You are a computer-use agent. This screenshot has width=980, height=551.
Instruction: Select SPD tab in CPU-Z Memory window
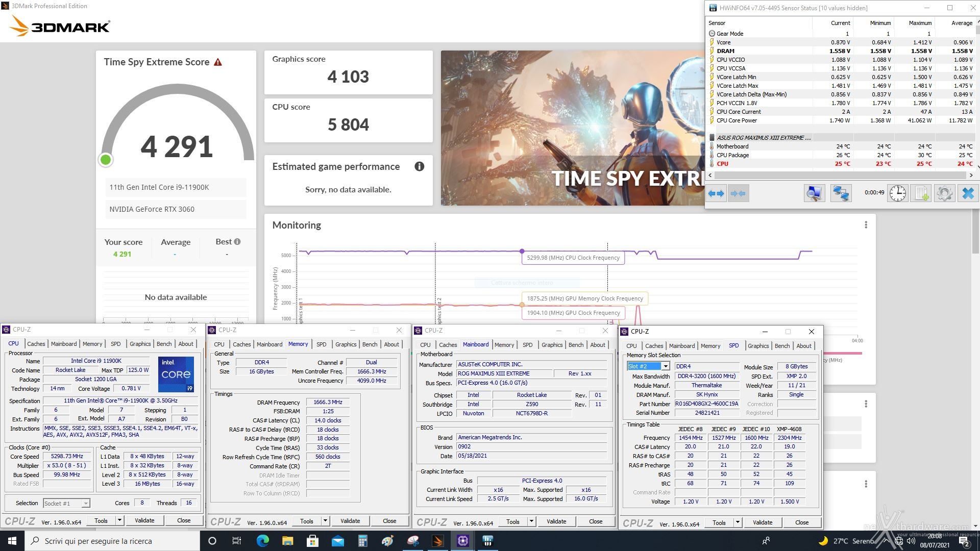pos(321,344)
